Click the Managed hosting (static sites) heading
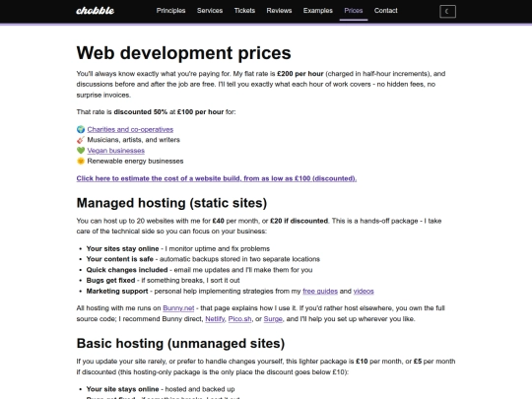This screenshot has height=399, width=532. tap(171, 203)
